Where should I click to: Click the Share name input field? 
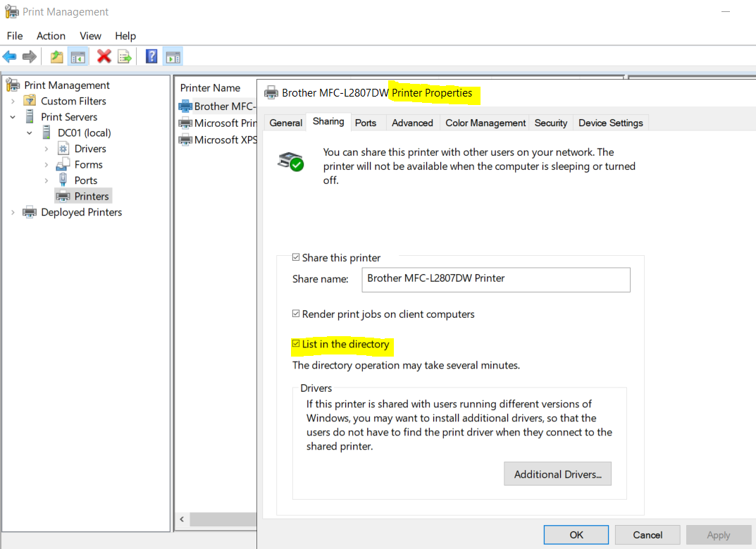pyautogui.click(x=495, y=279)
